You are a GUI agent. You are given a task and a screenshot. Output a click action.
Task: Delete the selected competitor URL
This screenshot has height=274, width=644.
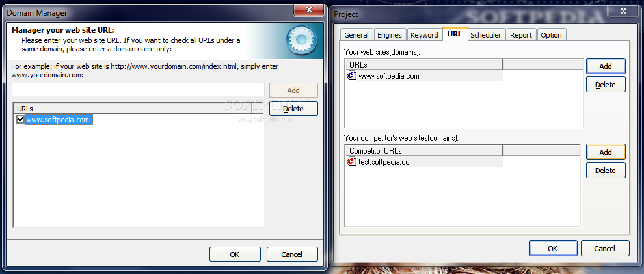click(606, 170)
